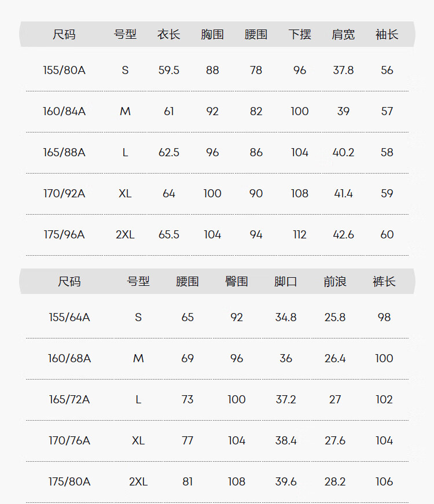Screen dimensions: 434x504
Task: Select the 170/76A size cell
Action: (x=69, y=441)
